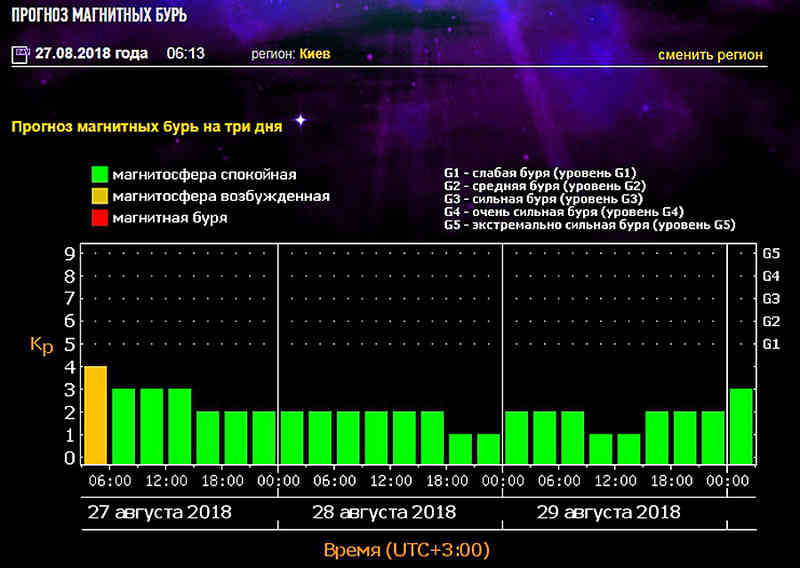Click the G5 level marker on right axis
Image resolution: width=800 pixels, height=568 pixels.
click(771, 253)
